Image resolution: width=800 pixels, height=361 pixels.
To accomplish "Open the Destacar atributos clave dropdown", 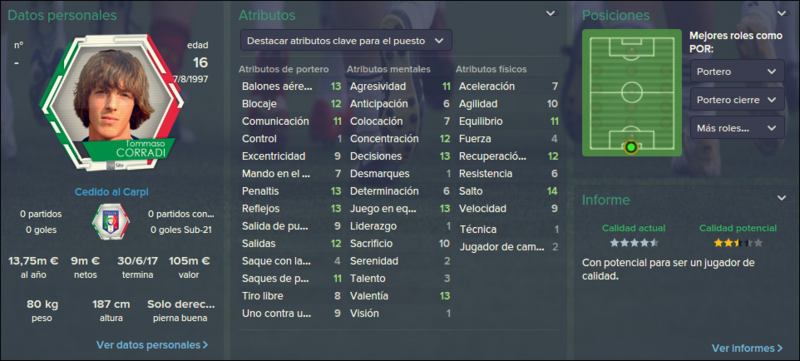I will pyautogui.click(x=345, y=41).
